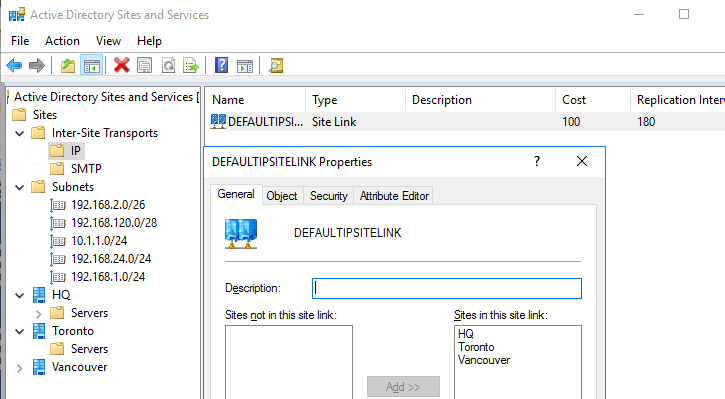
Task: Expand the Servers folder under HQ
Action: 38,314
